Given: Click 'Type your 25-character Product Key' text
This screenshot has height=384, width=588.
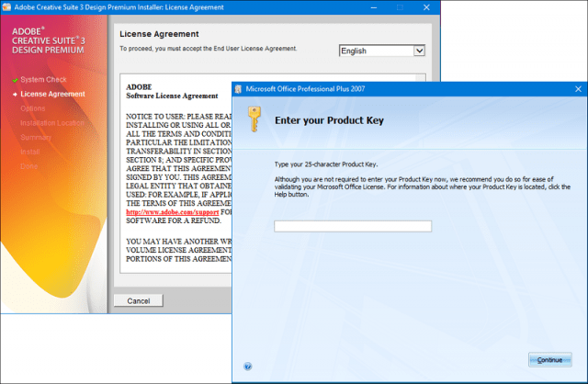Looking at the screenshot, I should point(326,164).
